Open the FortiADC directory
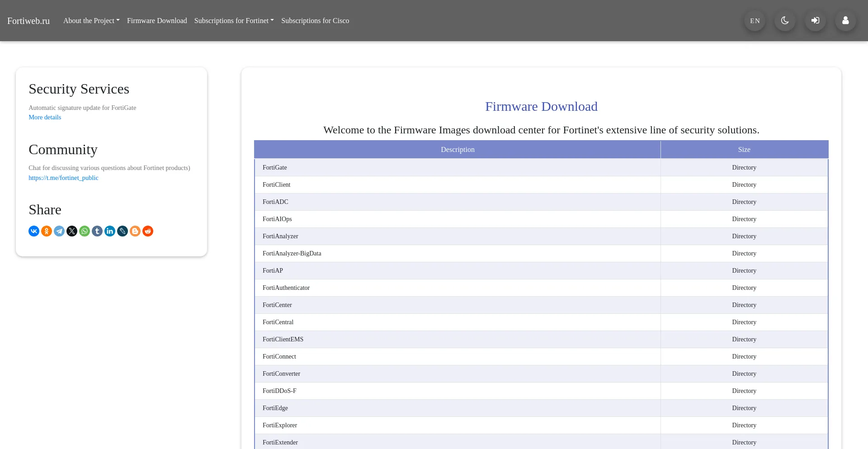 275,202
